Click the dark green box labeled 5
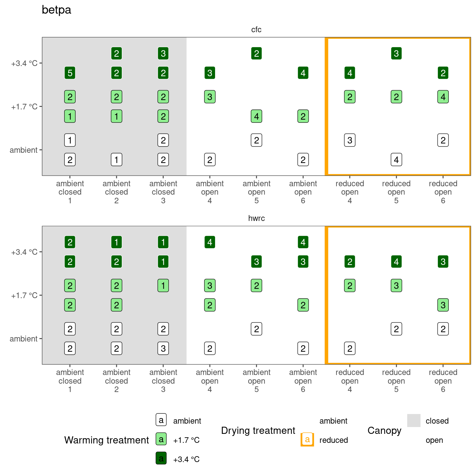 coord(70,73)
